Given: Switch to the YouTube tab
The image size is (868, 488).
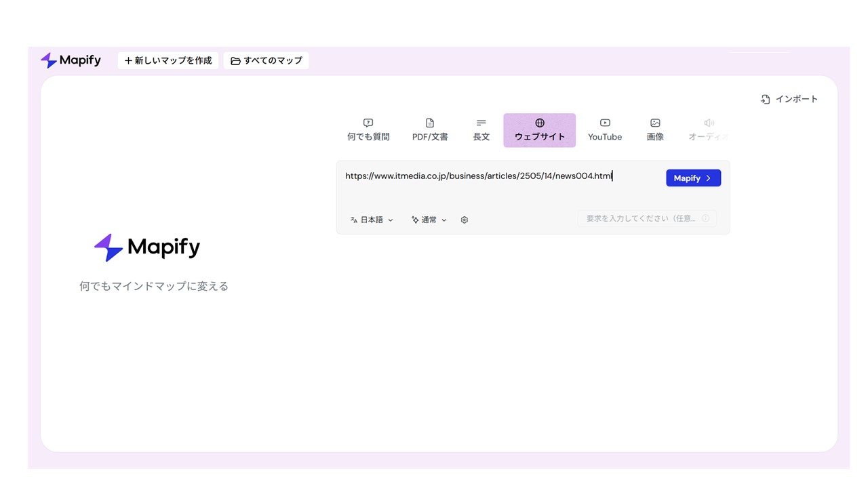Looking at the screenshot, I should (x=605, y=130).
